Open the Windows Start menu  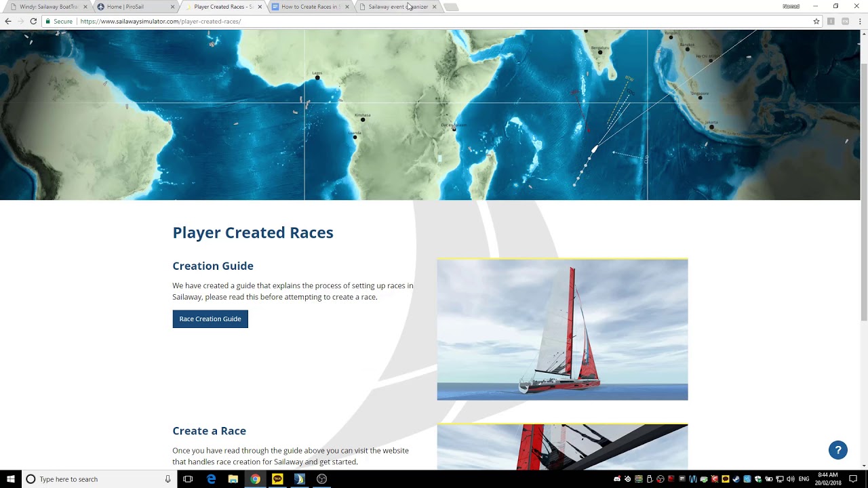[10, 479]
